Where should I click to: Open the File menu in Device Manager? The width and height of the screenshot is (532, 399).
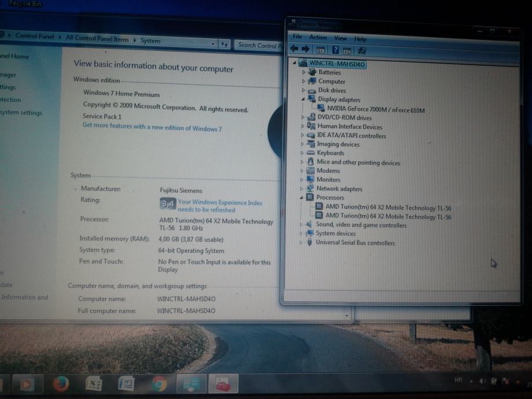pyautogui.click(x=297, y=36)
